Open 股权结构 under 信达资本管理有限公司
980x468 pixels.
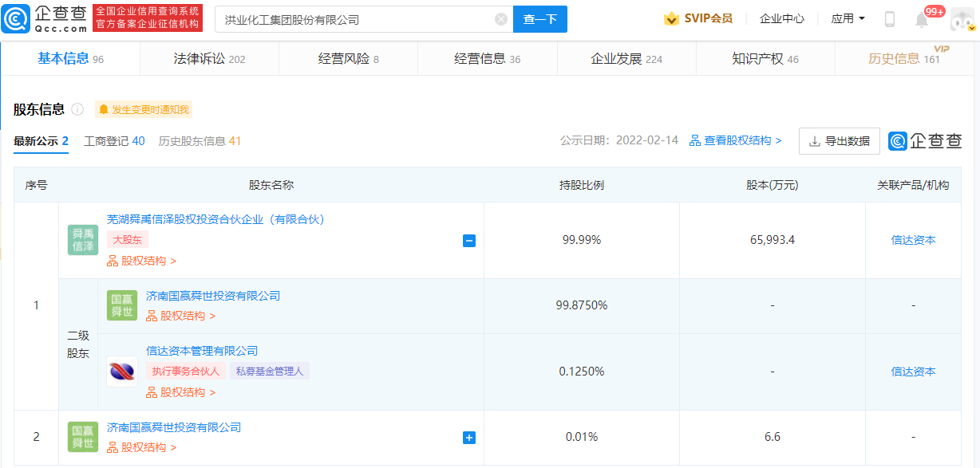[x=180, y=392]
